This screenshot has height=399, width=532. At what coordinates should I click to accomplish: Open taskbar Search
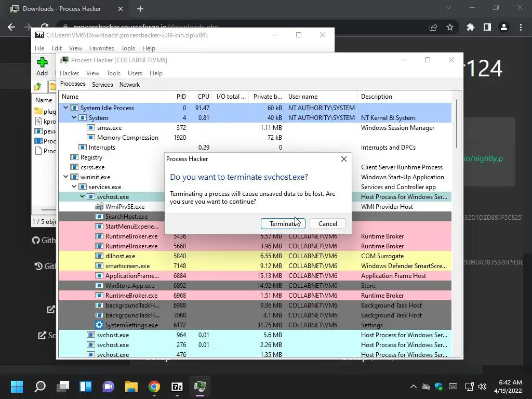click(40, 386)
